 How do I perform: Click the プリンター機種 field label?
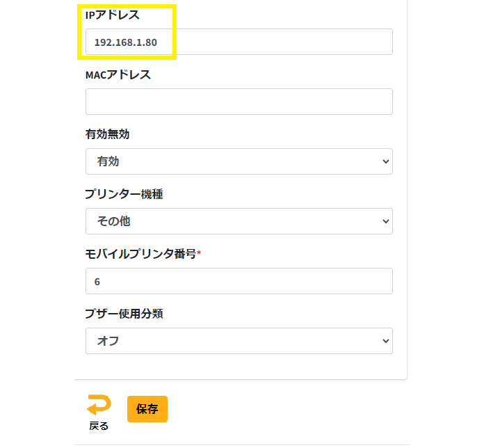pyautogui.click(x=124, y=194)
